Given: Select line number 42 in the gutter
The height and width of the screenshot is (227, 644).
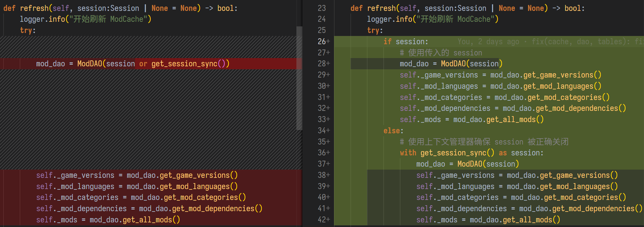Looking at the screenshot, I should [x=322, y=220].
